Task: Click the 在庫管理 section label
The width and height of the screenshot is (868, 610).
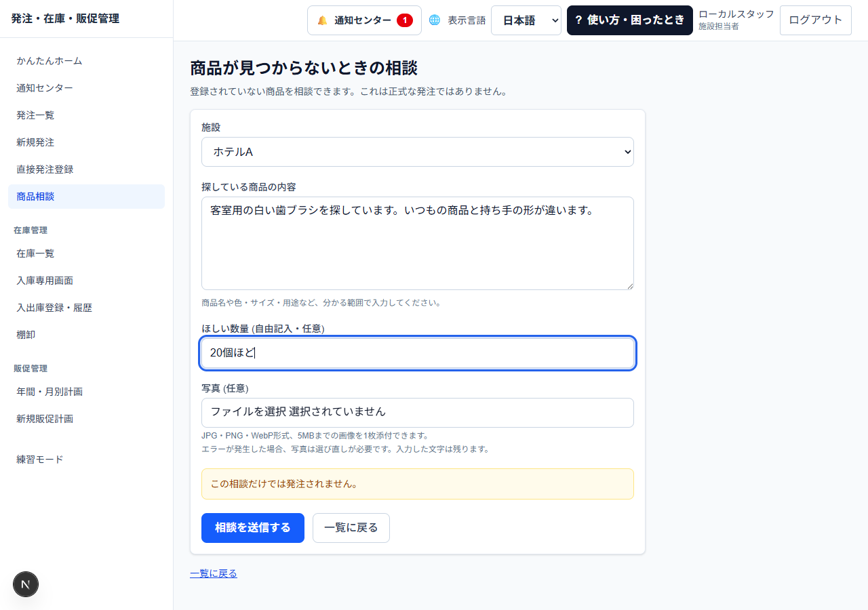Action: click(x=31, y=230)
